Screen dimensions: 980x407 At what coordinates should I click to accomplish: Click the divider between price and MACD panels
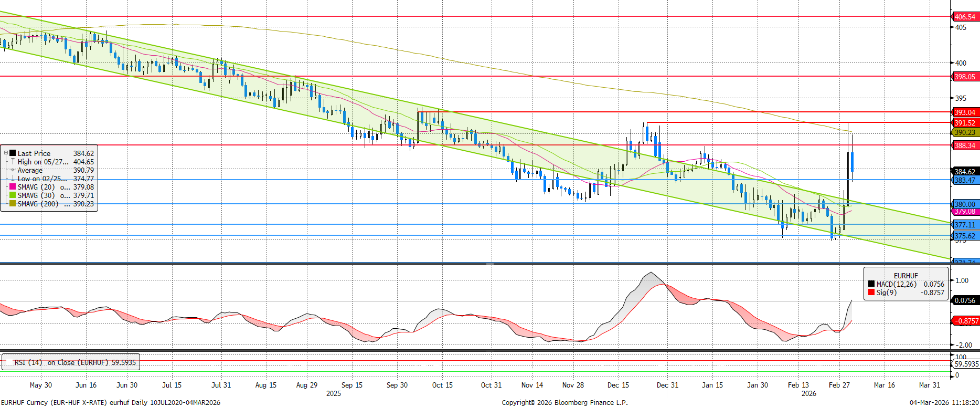489,264
